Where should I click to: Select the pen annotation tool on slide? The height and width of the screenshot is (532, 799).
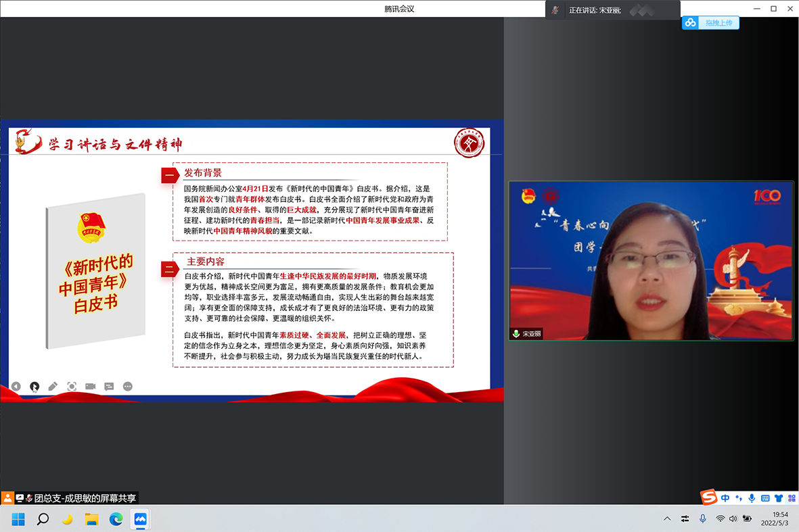point(53,387)
